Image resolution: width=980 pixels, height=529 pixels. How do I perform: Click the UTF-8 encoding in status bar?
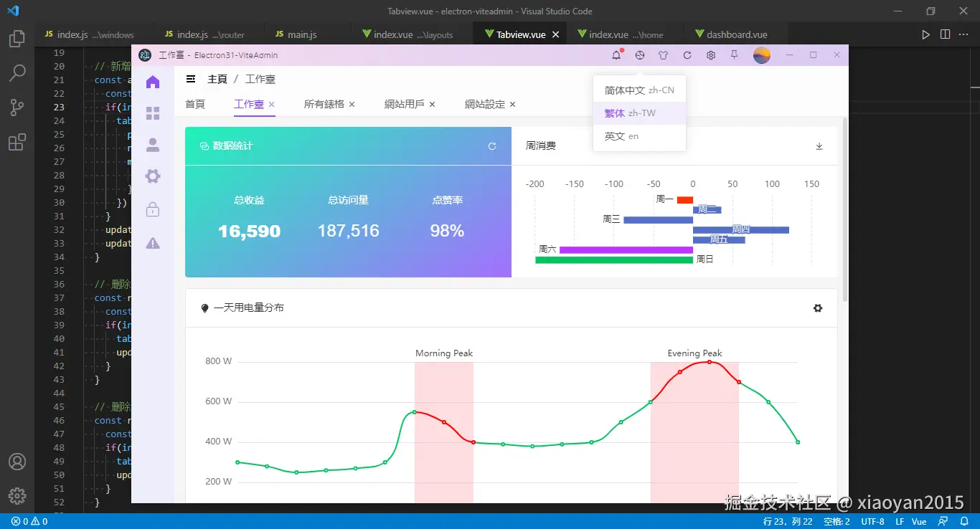872,521
